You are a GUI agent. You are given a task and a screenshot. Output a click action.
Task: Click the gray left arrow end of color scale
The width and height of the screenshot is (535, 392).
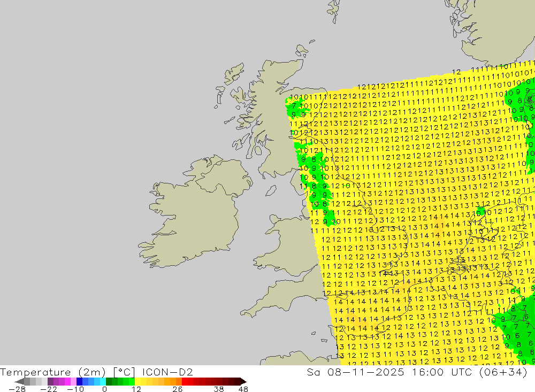tap(19, 381)
